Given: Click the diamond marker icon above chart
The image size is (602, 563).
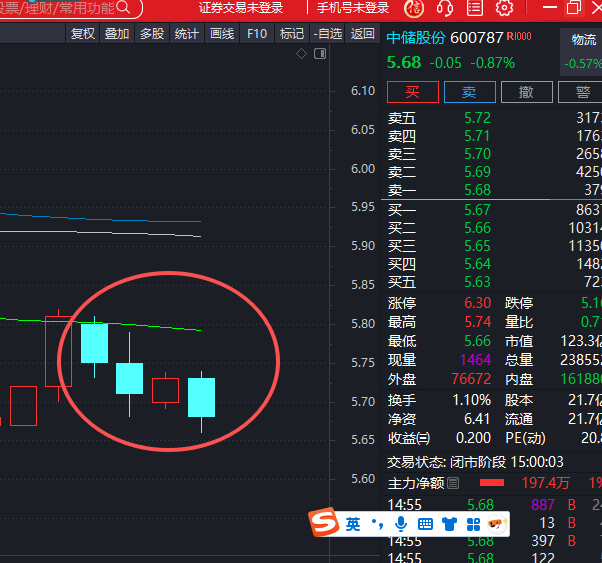Looking at the screenshot, I should [301, 54].
